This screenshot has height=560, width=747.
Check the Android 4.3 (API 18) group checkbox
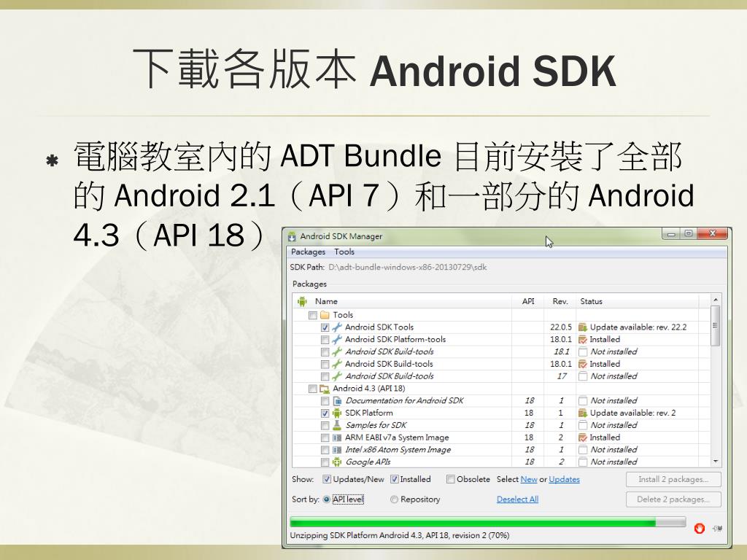(312, 389)
